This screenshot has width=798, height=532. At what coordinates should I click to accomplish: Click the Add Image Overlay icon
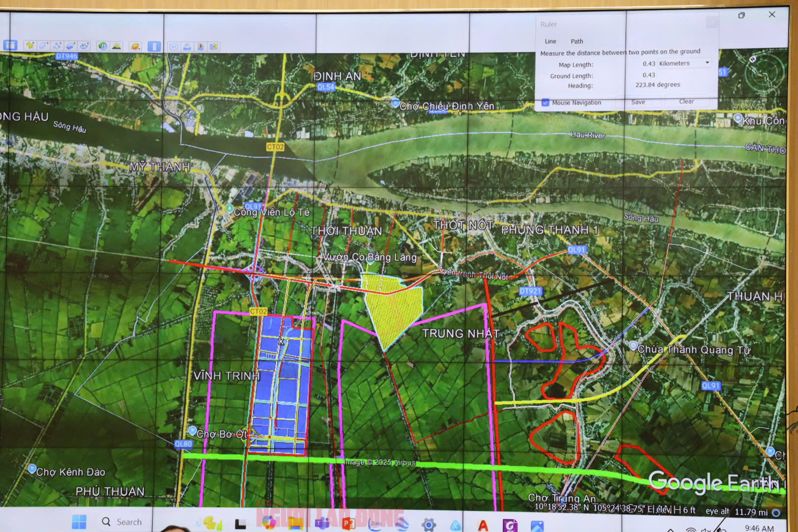coord(71,46)
